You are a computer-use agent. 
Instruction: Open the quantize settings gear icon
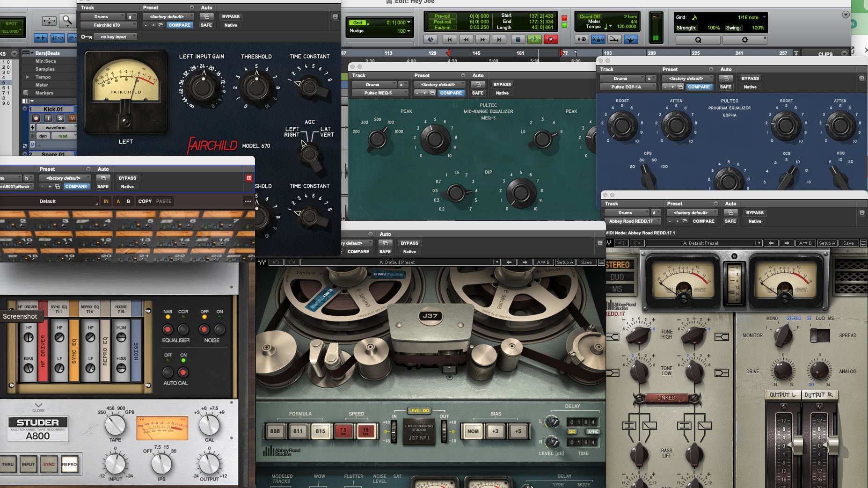[x=745, y=40]
